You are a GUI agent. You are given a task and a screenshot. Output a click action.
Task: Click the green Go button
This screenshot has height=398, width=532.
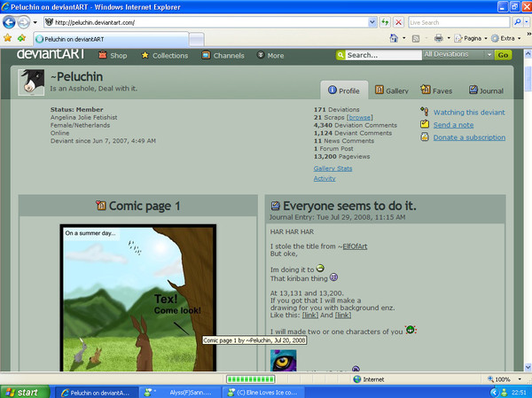tap(503, 55)
